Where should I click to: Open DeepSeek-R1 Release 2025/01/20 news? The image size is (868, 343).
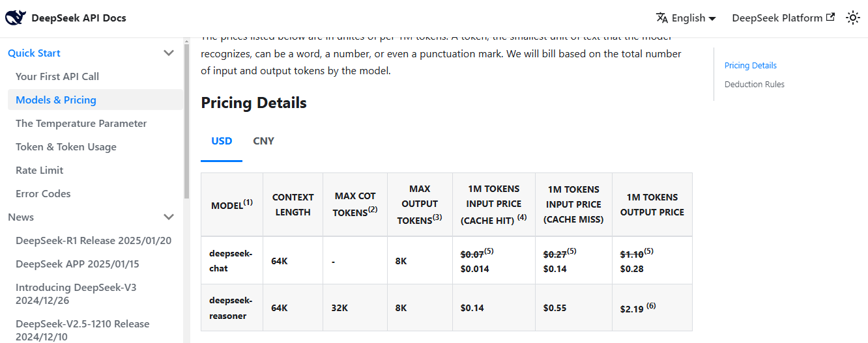click(x=93, y=241)
